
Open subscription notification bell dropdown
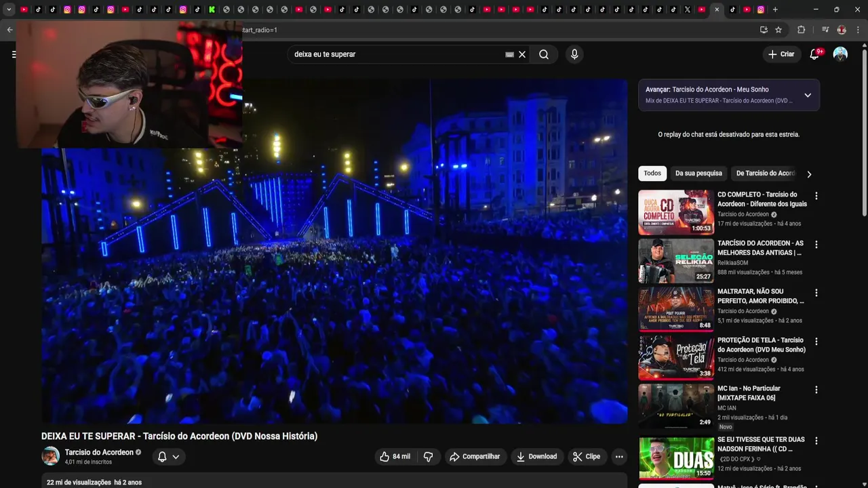(168, 457)
